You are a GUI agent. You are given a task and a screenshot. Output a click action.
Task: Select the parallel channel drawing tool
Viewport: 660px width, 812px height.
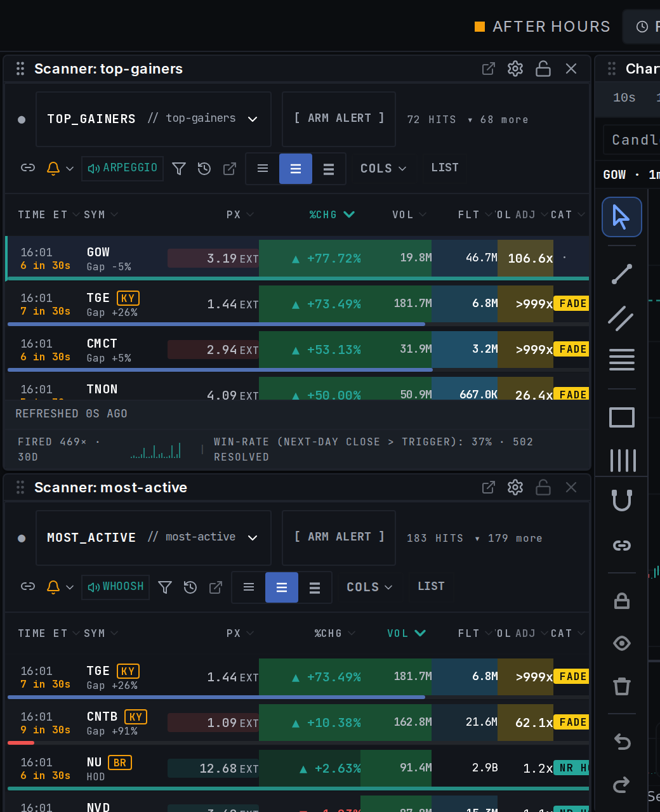point(622,318)
